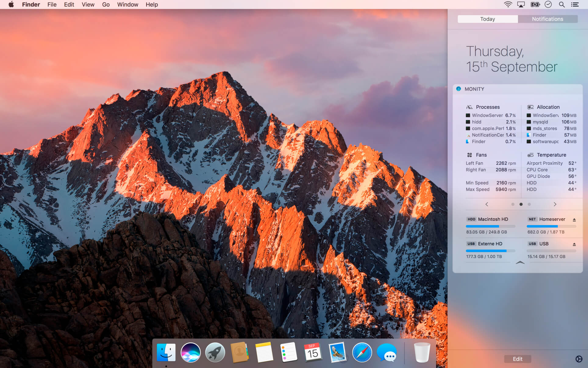588x368 pixels.
Task: Open Calendar app showing SEP 15
Action: click(313, 352)
